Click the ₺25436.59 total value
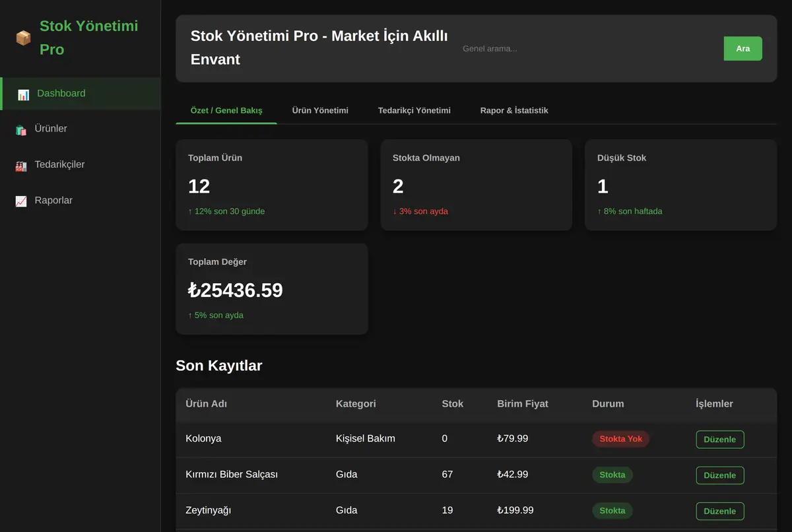 click(236, 290)
